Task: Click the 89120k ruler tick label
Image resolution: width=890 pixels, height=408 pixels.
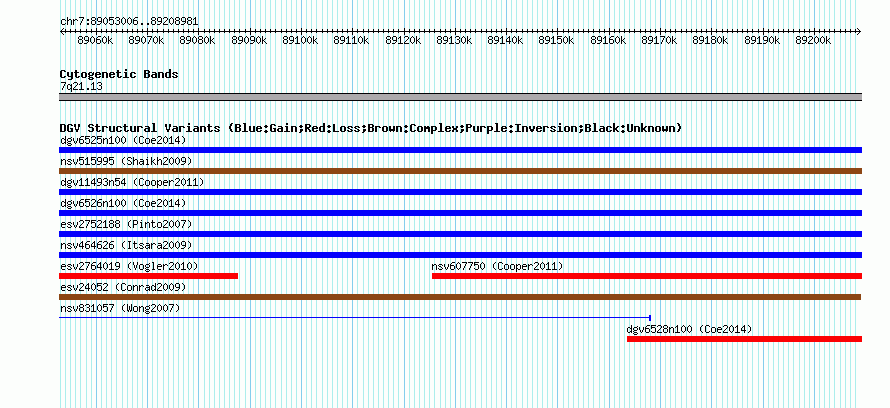Action: [x=403, y=40]
